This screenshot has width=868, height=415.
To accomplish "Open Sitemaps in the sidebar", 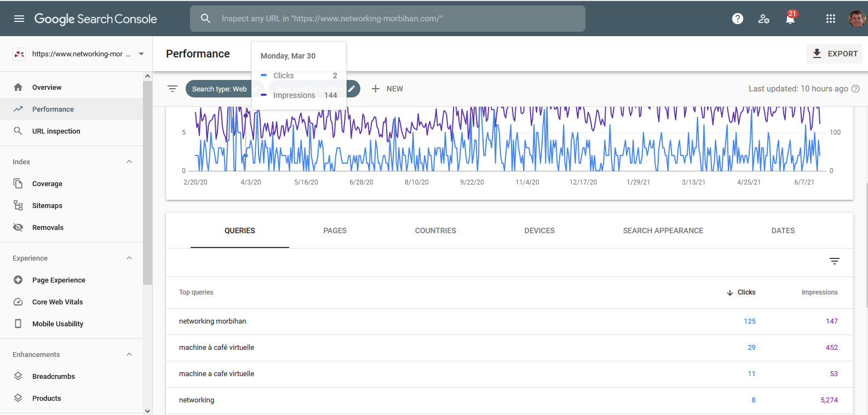I will [x=71, y=205].
